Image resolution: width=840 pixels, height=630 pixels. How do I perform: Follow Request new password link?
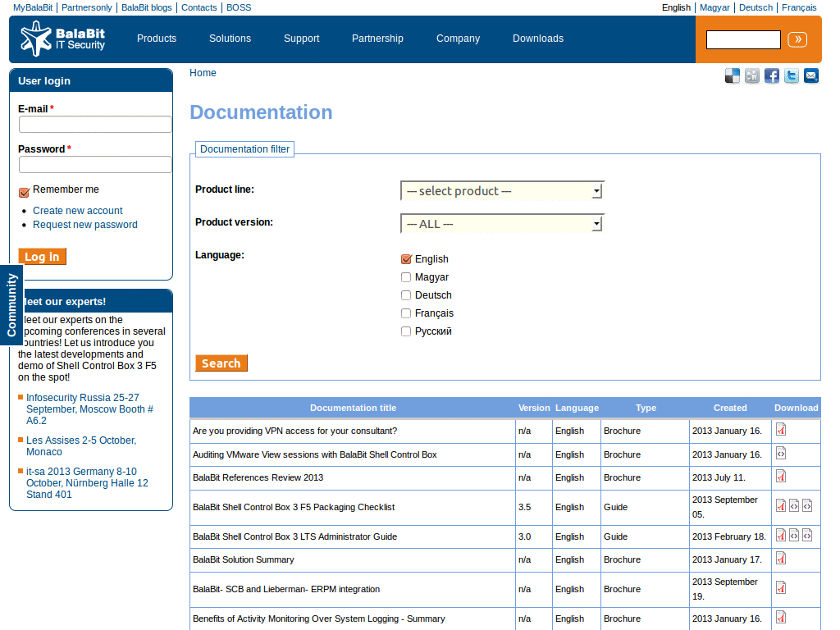[85, 225]
